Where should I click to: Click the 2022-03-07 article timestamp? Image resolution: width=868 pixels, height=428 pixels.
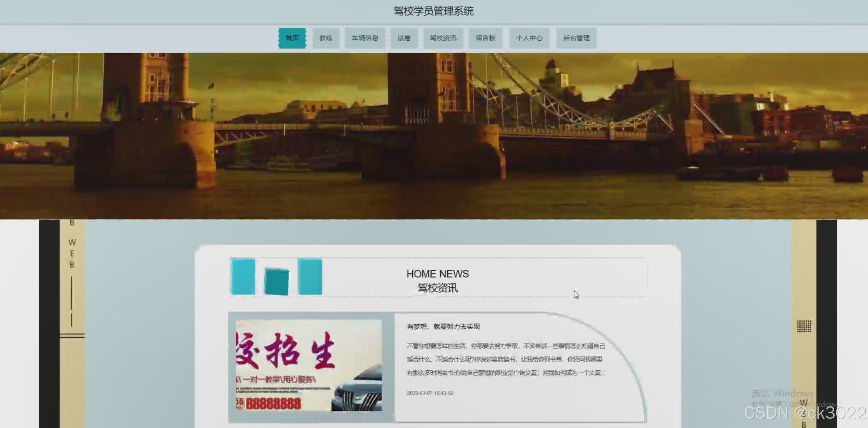[430, 393]
